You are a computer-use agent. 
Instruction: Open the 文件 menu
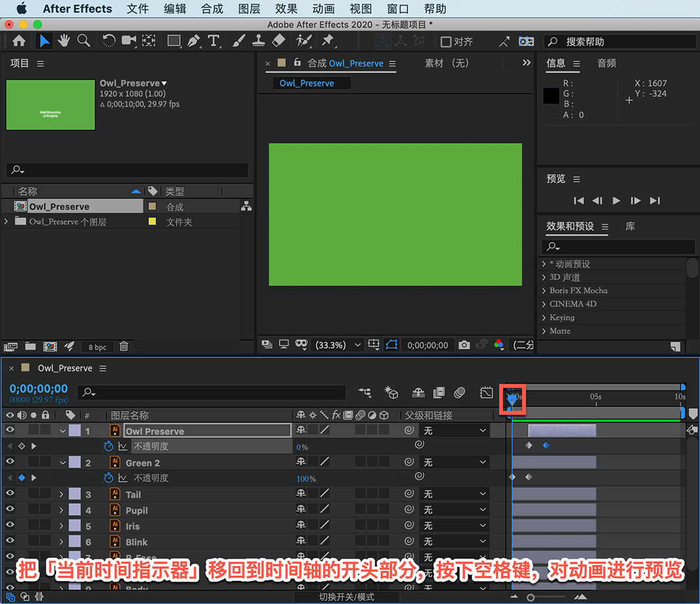coord(138,9)
